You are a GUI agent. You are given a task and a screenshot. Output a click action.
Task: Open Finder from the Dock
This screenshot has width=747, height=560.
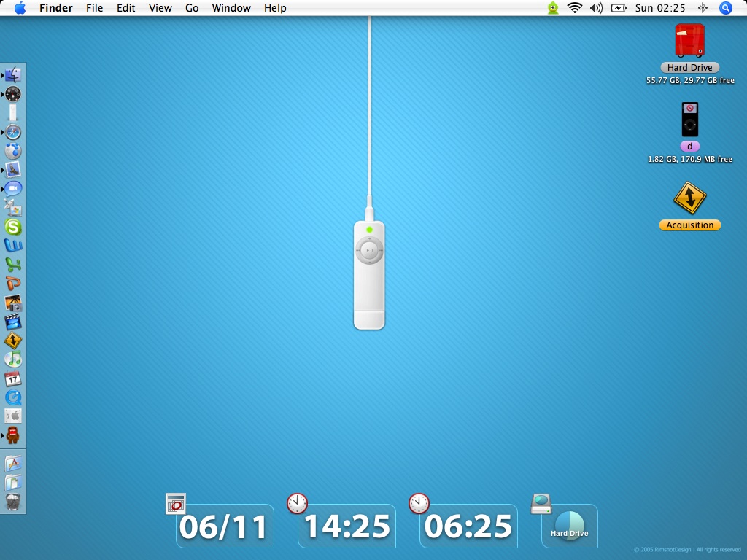tap(13, 75)
